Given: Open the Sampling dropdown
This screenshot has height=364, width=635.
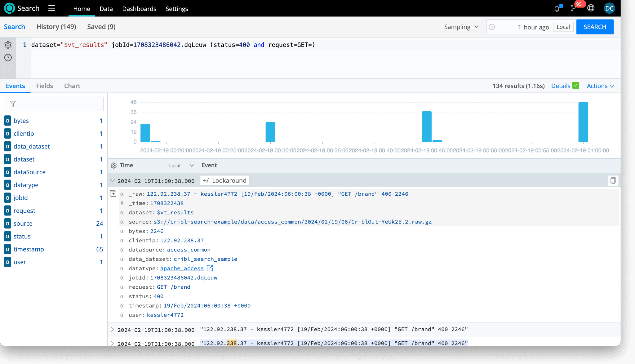Looking at the screenshot, I should click(461, 27).
